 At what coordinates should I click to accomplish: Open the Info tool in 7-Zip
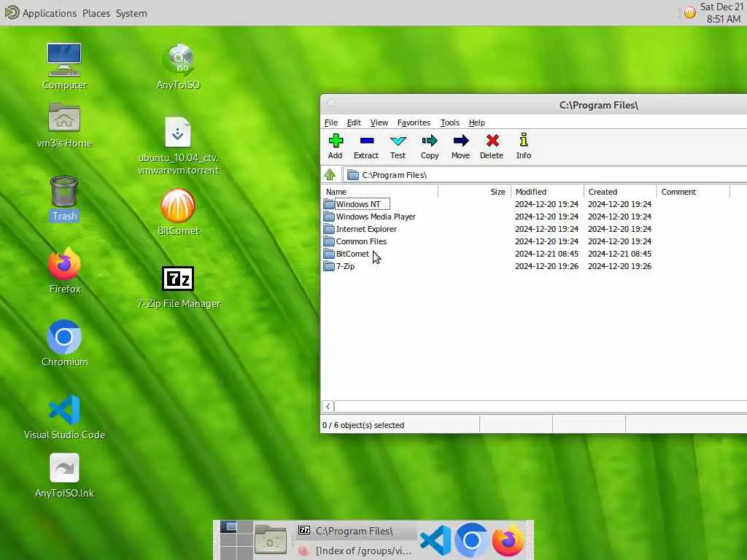click(524, 146)
